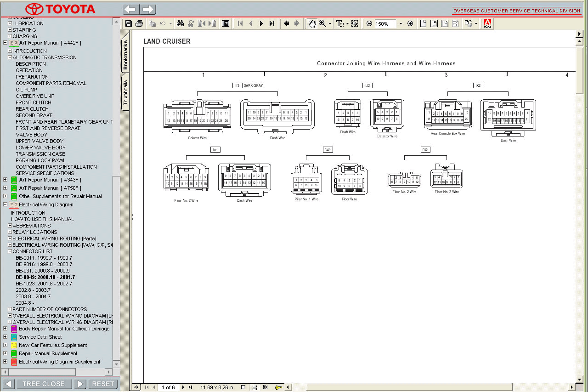
Task: Click the Reflow page icon
Action: coord(455,23)
